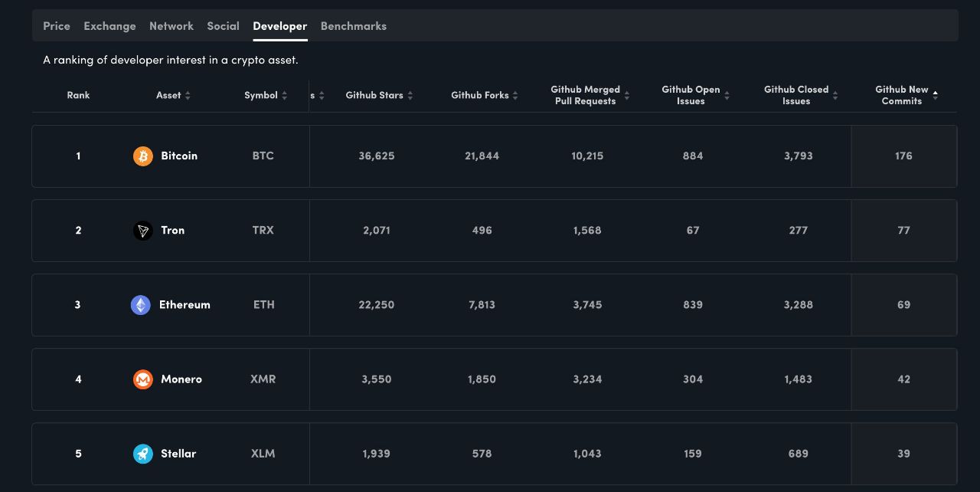Click the Stellar rocket logo icon
This screenshot has width=980, height=492.
[143, 454]
